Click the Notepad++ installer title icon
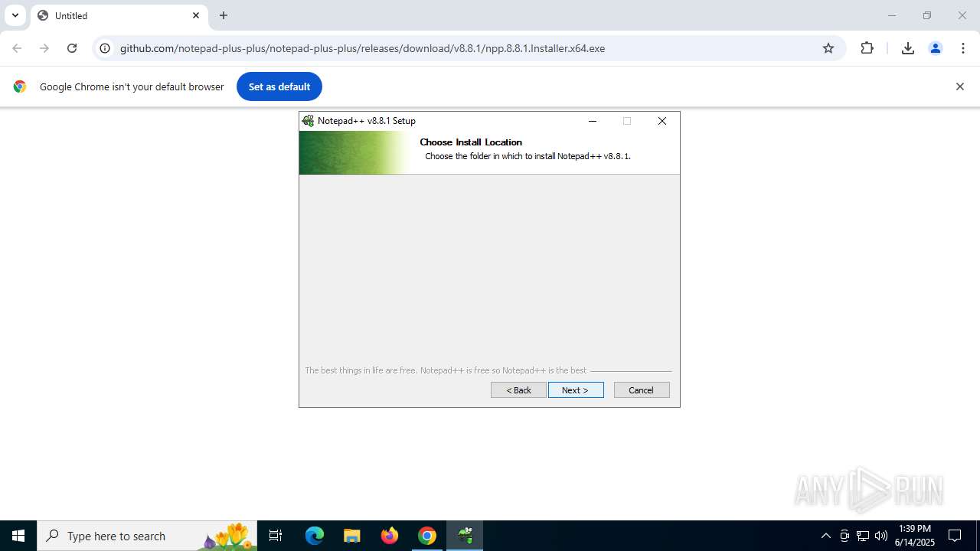This screenshot has width=980, height=551. pos(308,121)
